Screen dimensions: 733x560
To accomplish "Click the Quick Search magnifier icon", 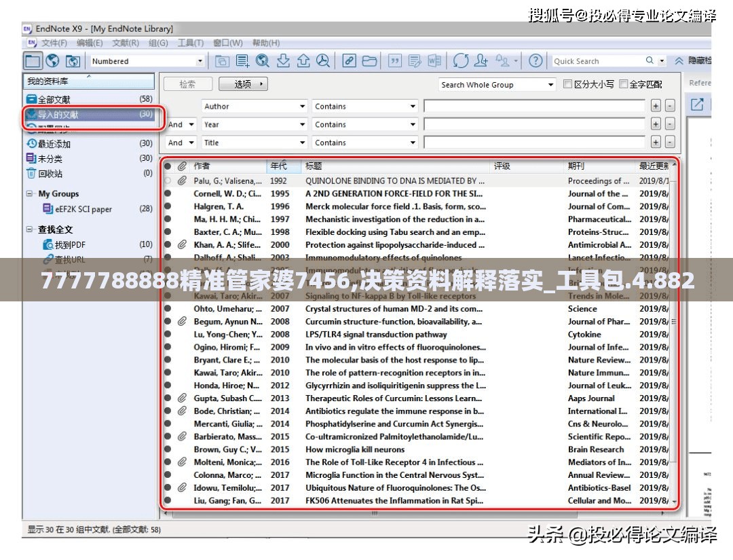I will click(x=650, y=60).
